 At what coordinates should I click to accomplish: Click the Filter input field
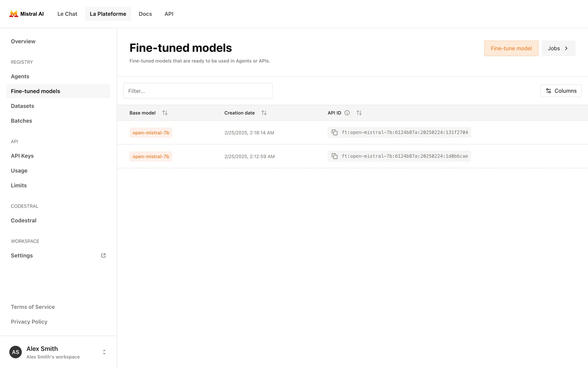(x=198, y=91)
